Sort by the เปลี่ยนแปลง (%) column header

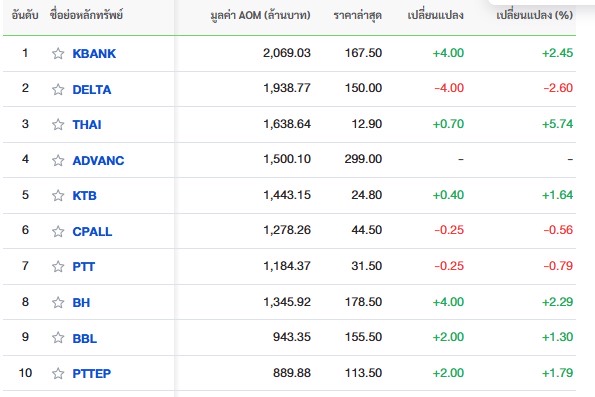click(x=534, y=15)
